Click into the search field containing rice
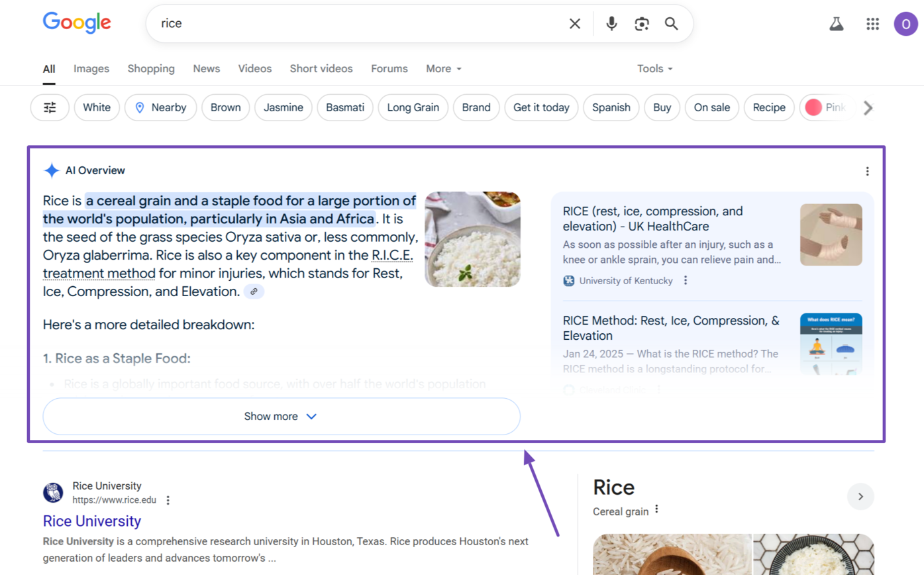 pyautogui.click(x=358, y=24)
